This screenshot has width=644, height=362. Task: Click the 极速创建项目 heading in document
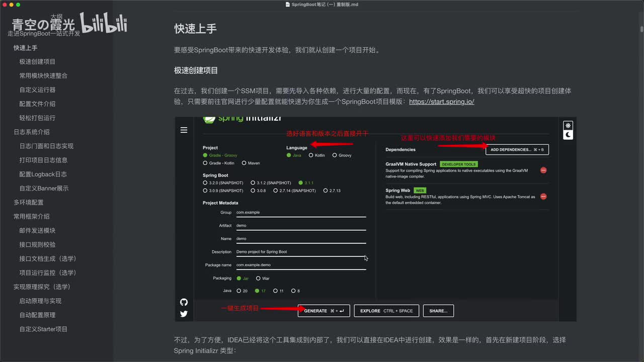(196, 70)
